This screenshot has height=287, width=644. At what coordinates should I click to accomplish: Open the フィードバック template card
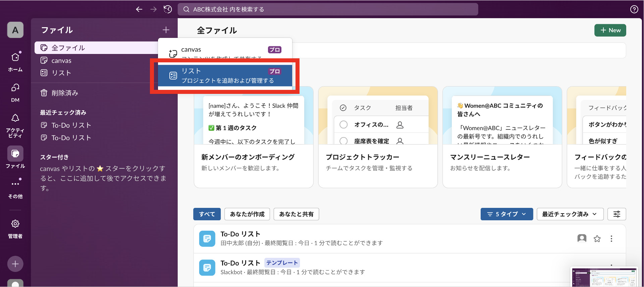pos(597,137)
